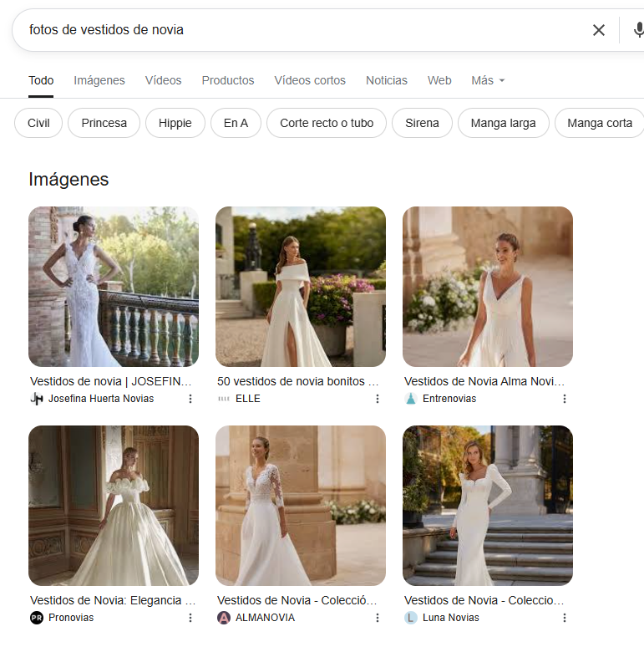Switch to the Vídeos cortos tab

[x=310, y=80]
